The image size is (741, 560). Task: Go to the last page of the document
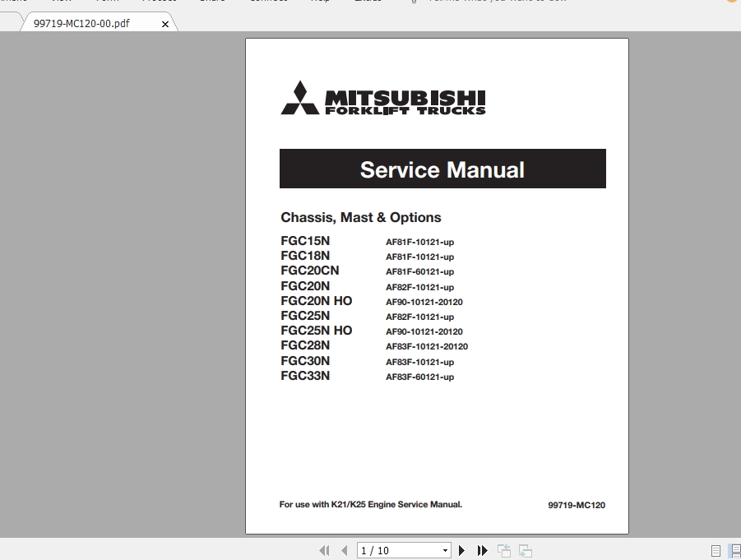(x=483, y=550)
